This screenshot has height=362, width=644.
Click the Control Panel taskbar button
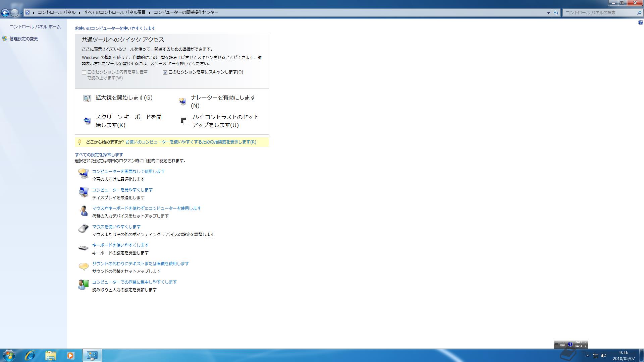(92, 355)
